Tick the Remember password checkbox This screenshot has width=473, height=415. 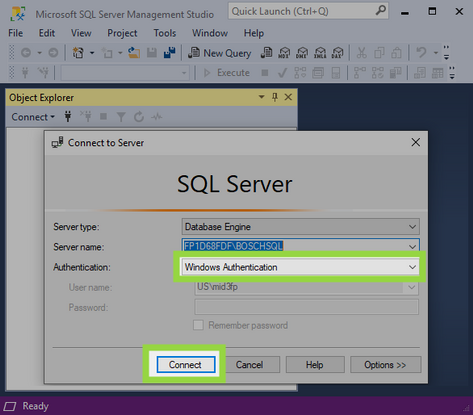198,325
